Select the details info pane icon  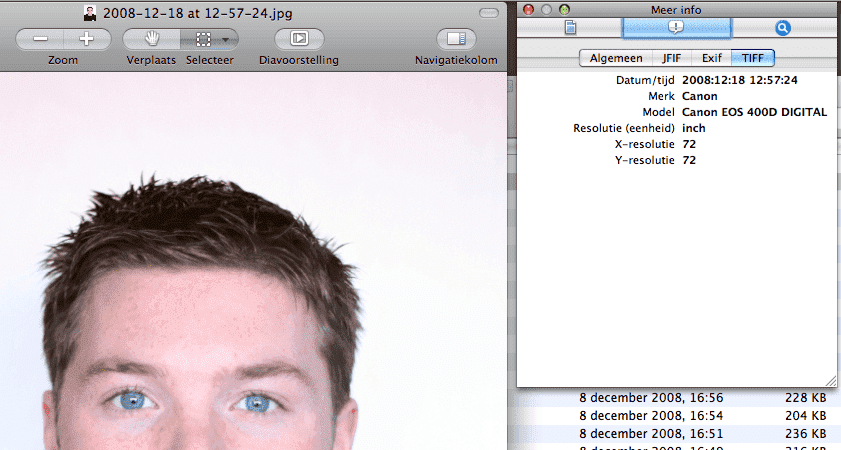[677, 28]
